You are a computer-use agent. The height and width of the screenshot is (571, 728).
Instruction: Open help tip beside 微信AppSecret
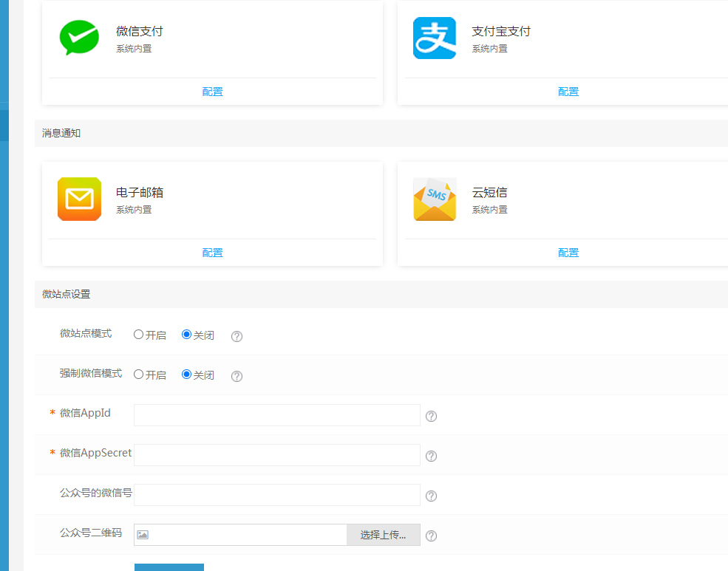(x=431, y=456)
